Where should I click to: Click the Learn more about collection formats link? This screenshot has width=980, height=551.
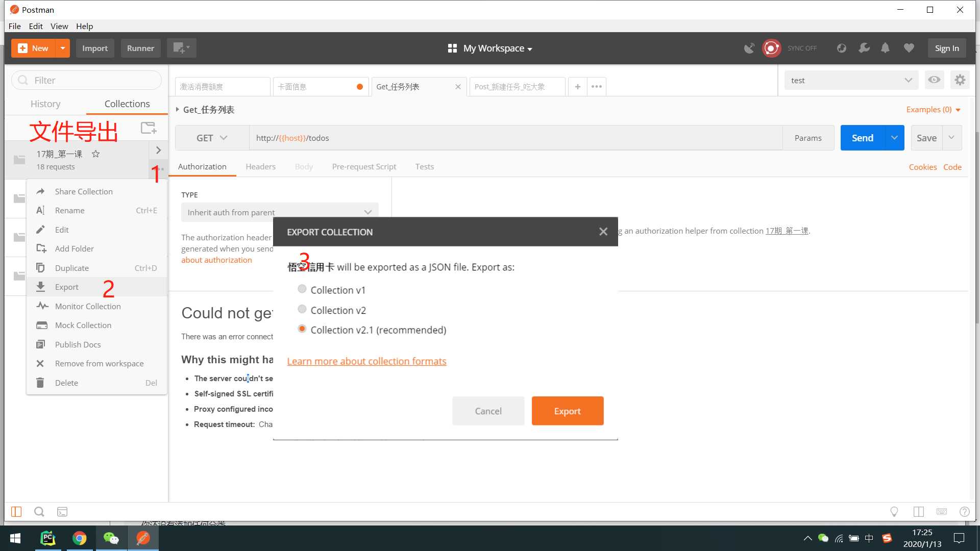point(366,361)
